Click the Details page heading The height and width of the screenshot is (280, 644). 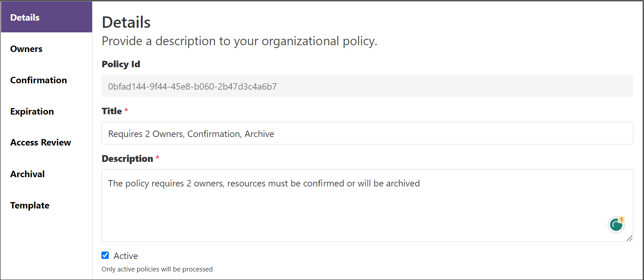coord(126,22)
